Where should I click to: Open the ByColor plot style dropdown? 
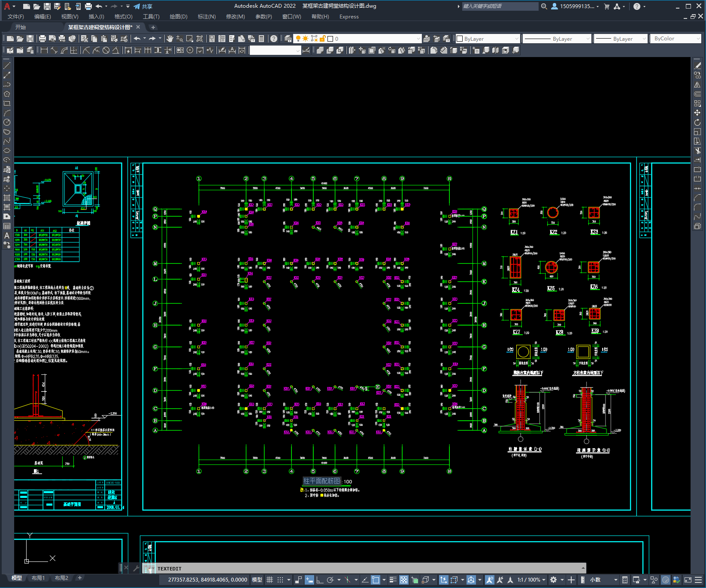tap(676, 39)
